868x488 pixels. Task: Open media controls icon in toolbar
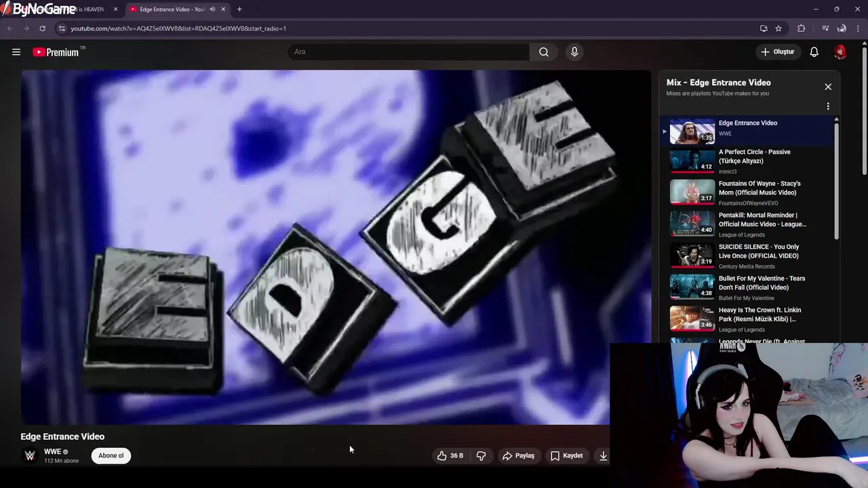tap(825, 28)
